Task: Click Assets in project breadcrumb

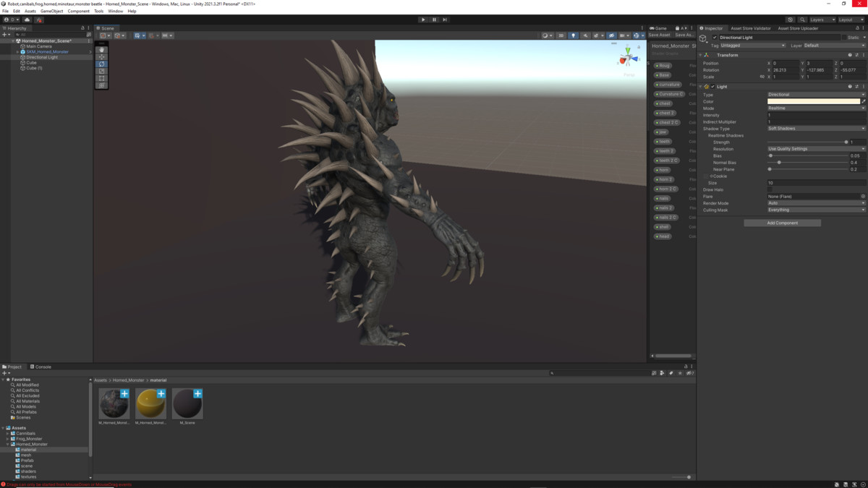Action: click(x=101, y=380)
